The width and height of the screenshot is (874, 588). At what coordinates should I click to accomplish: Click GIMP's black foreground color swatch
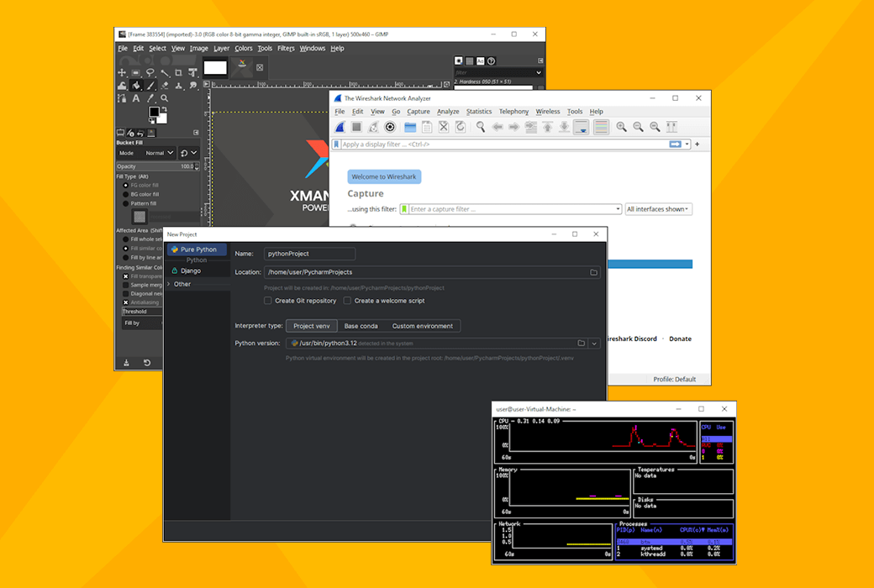pyautogui.click(x=154, y=112)
